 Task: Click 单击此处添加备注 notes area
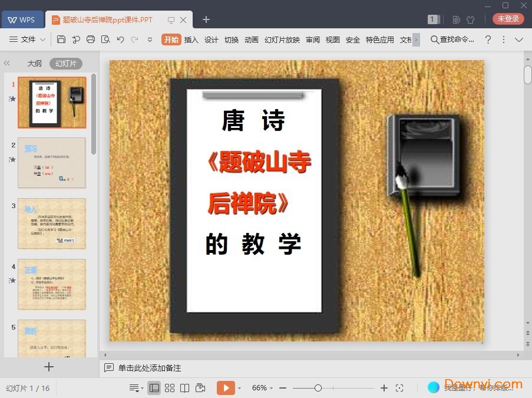coord(149,368)
